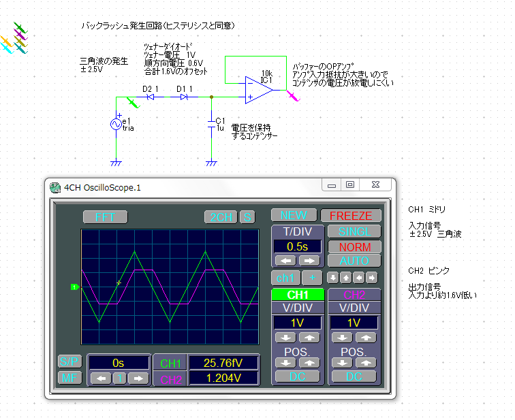The image size is (515, 420).
Task: Raise CH2 V/DIV with up arrow
Action: tap(366, 338)
